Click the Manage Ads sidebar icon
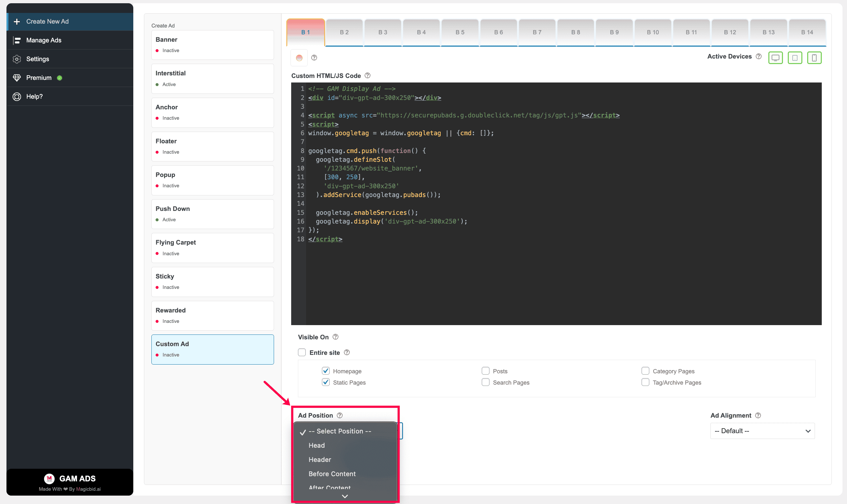The height and width of the screenshot is (504, 847). [x=16, y=40]
